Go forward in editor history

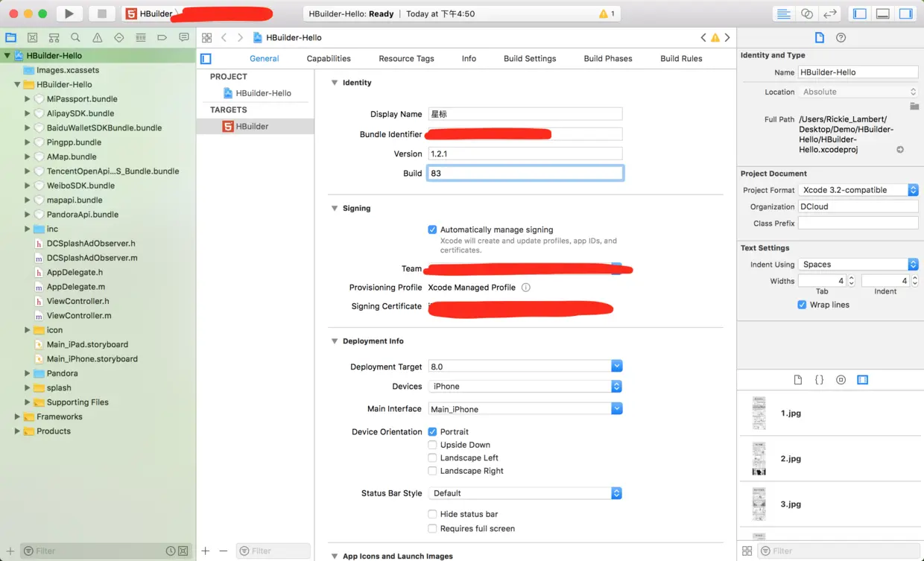(240, 37)
